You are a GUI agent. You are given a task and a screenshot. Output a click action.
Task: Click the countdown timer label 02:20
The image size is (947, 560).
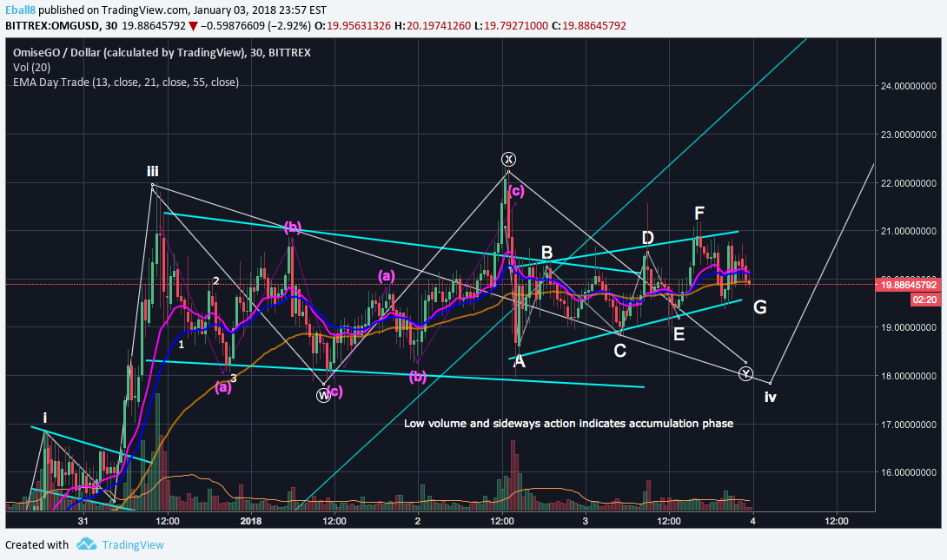click(925, 300)
